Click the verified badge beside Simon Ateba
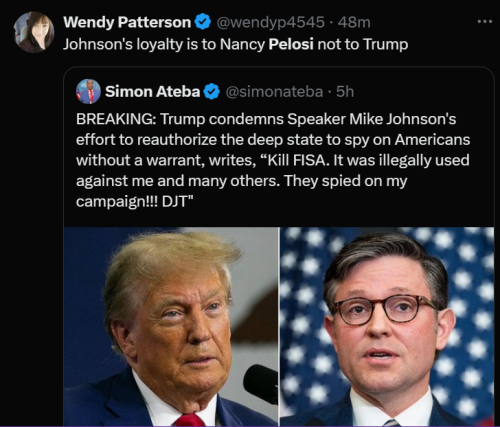The height and width of the screenshot is (427, 500). coord(212,92)
